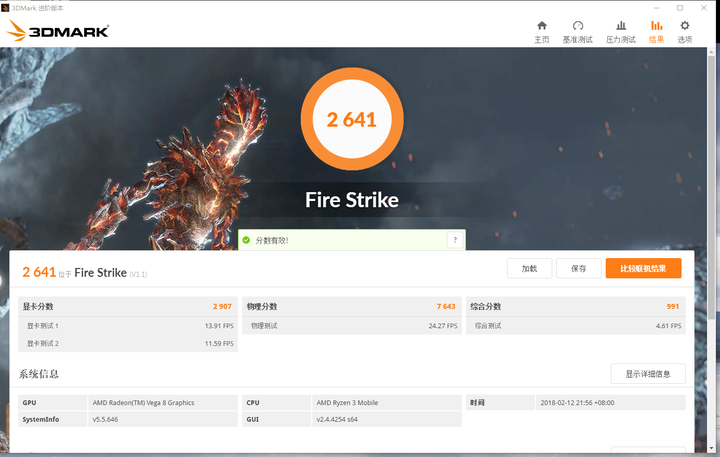The height and width of the screenshot is (457, 720).
Task: Click the green valid-score check icon
Action: pyautogui.click(x=246, y=240)
